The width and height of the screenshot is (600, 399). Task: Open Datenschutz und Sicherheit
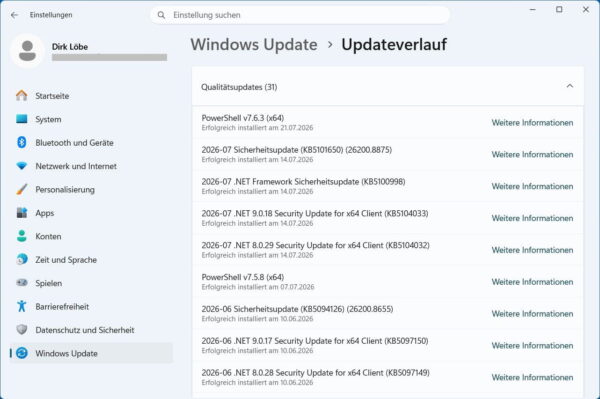(91, 329)
